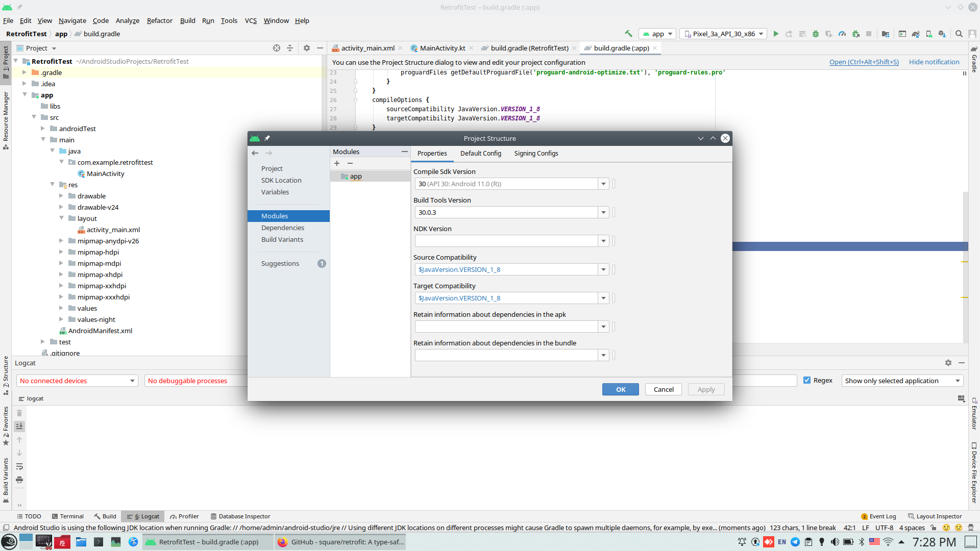Toggle the Regex checkbox in Logcat

[x=807, y=381]
